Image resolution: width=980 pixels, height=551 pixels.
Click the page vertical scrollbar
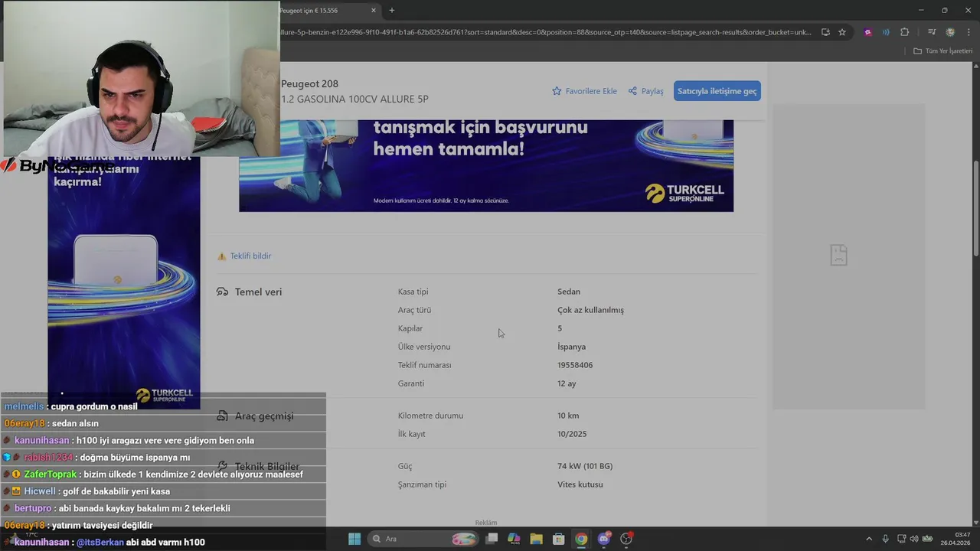pos(975,208)
